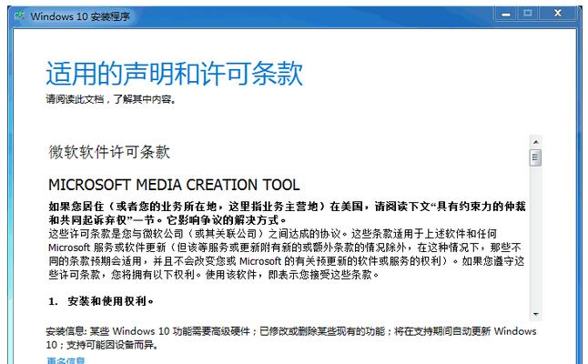Click the heading 微软软件许可条款
Screen dimensions: 588x364
(x=109, y=152)
